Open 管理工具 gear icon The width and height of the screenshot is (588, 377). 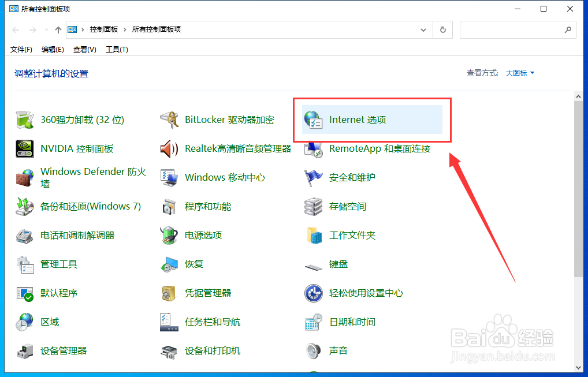[25, 264]
